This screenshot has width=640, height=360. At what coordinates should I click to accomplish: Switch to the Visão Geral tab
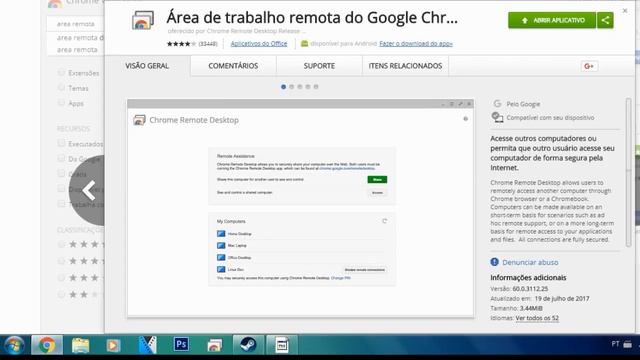tap(147, 66)
